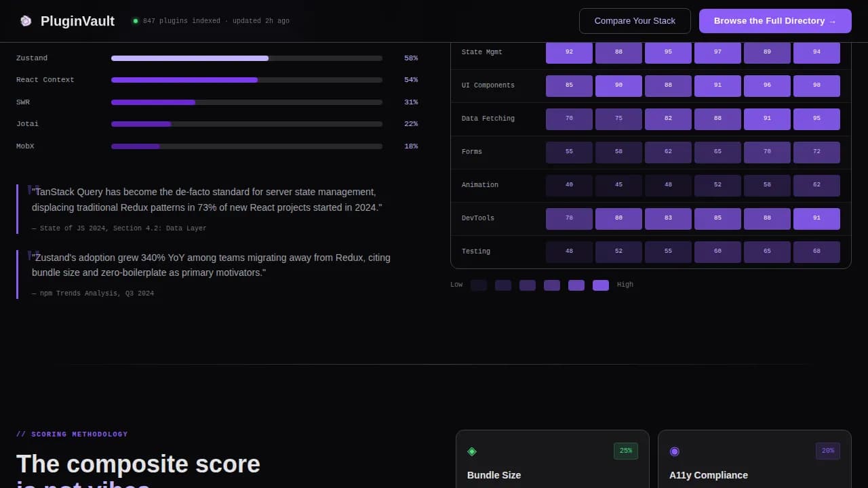Click the Data Fetching cell showing 75
This screenshot has height=488, width=868.
point(618,119)
